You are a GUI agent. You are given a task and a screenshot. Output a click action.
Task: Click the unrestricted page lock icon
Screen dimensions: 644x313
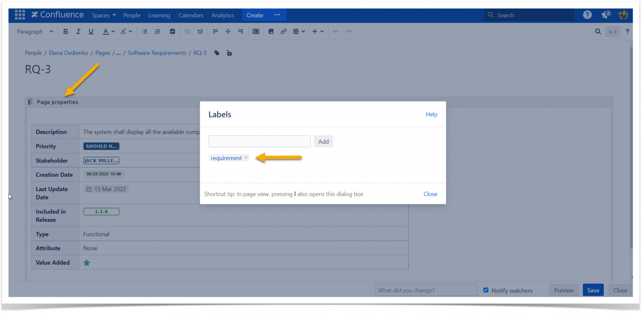[x=229, y=53]
